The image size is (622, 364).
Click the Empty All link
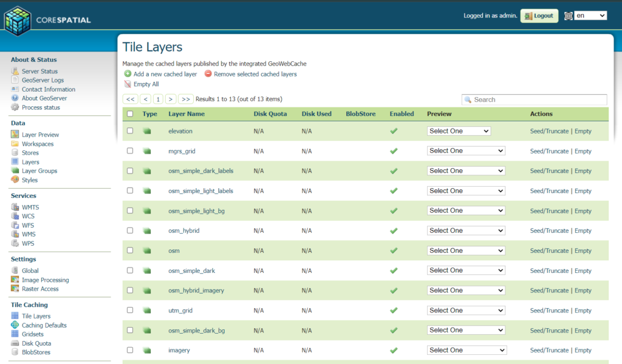[x=146, y=84]
